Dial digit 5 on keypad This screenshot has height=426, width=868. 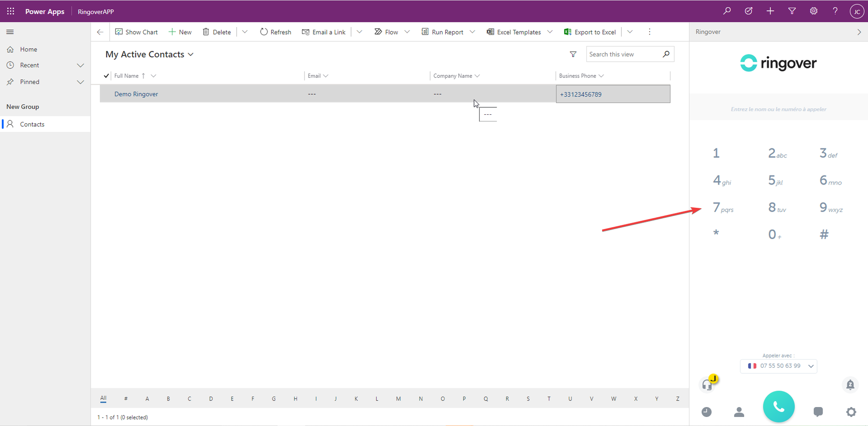[x=775, y=180]
